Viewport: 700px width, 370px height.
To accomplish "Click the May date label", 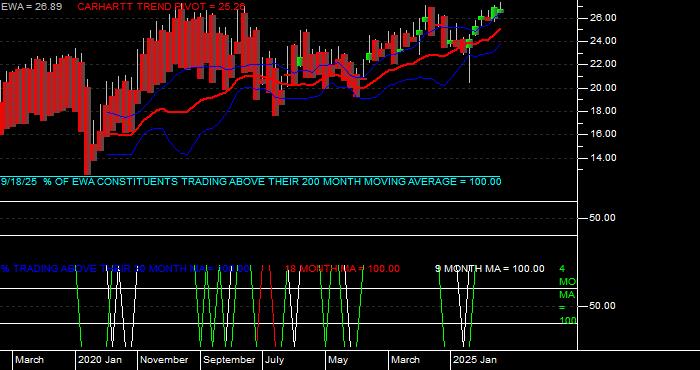I will tap(339, 360).
